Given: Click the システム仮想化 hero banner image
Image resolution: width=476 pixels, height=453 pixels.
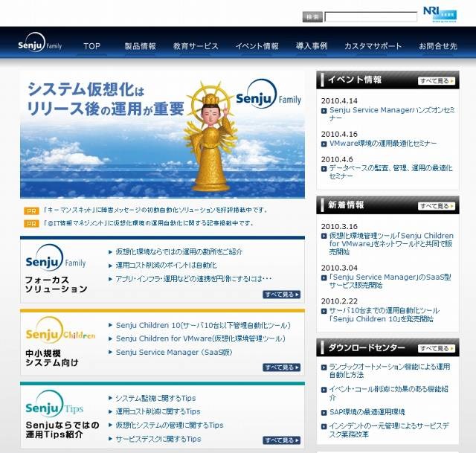Looking at the screenshot, I should [x=162, y=135].
